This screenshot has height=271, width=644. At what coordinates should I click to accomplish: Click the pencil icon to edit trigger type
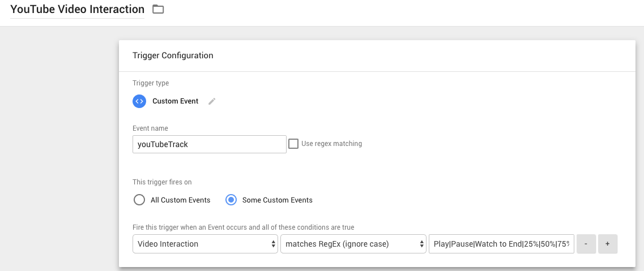[212, 101]
